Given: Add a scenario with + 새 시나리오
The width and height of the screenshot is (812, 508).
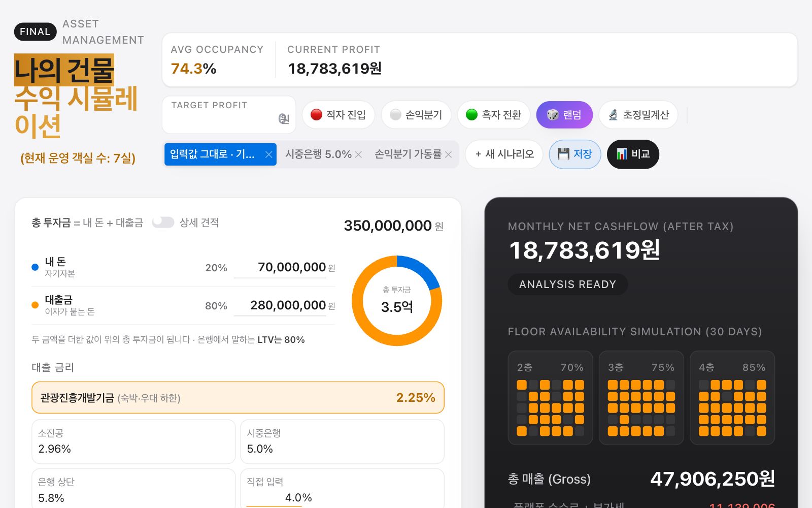Looking at the screenshot, I should point(504,154).
